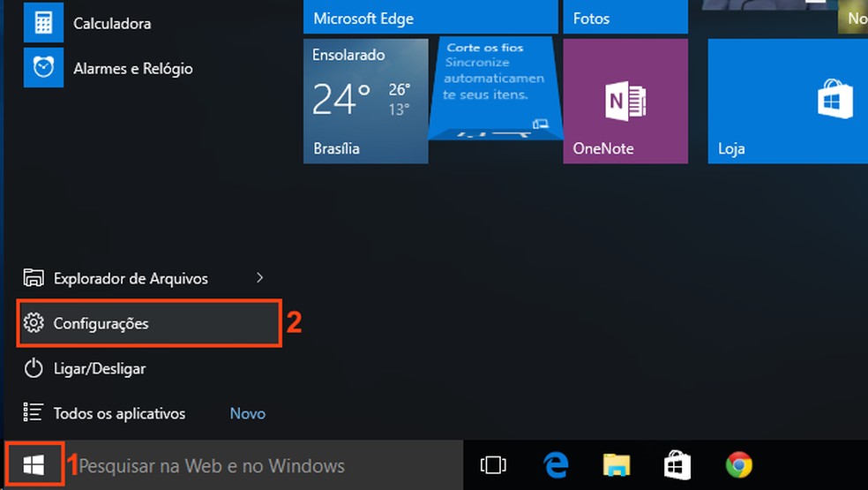The width and height of the screenshot is (868, 490).
Task: Click the Explorador de Arquivos folder icon
Action: point(34,278)
